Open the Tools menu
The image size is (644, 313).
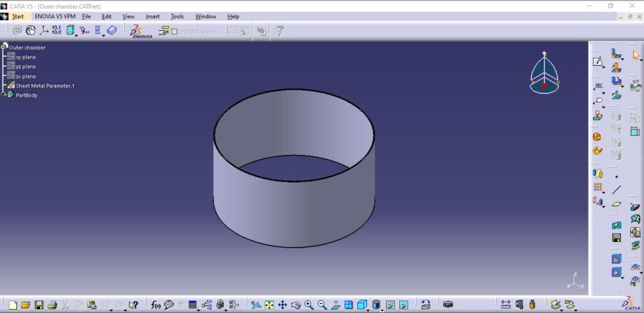click(x=177, y=16)
